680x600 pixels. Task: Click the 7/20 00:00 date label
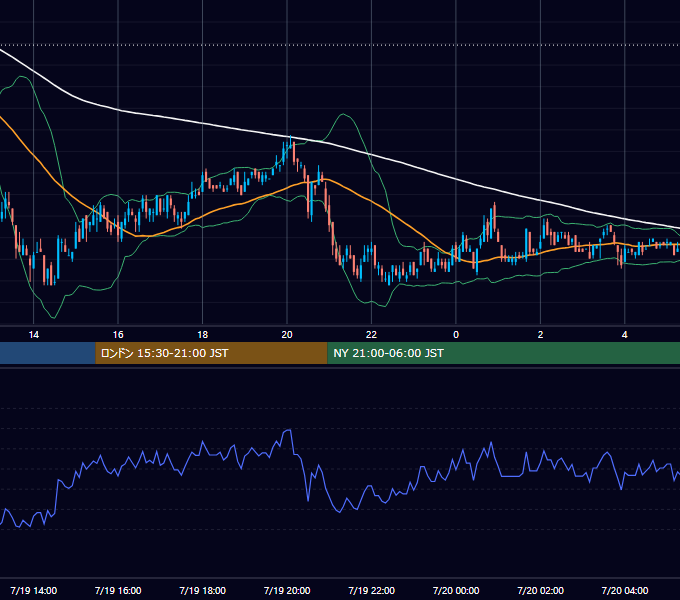coord(456,590)
